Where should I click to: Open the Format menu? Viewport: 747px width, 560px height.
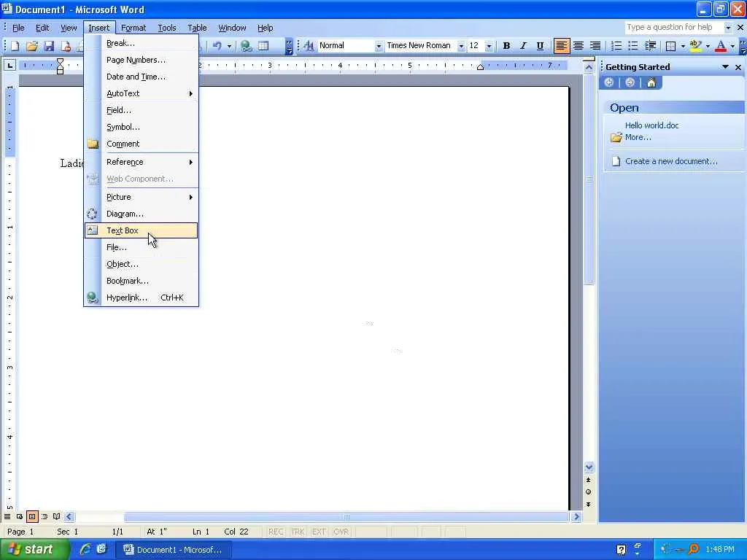point(133,28)
